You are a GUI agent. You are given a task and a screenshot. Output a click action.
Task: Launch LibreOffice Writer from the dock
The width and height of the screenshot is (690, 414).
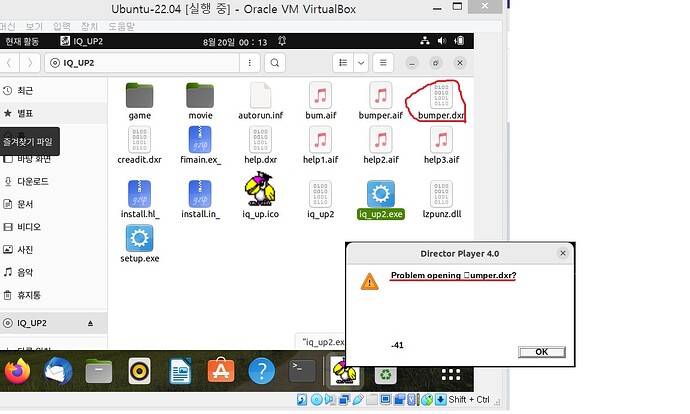[180, 371]
